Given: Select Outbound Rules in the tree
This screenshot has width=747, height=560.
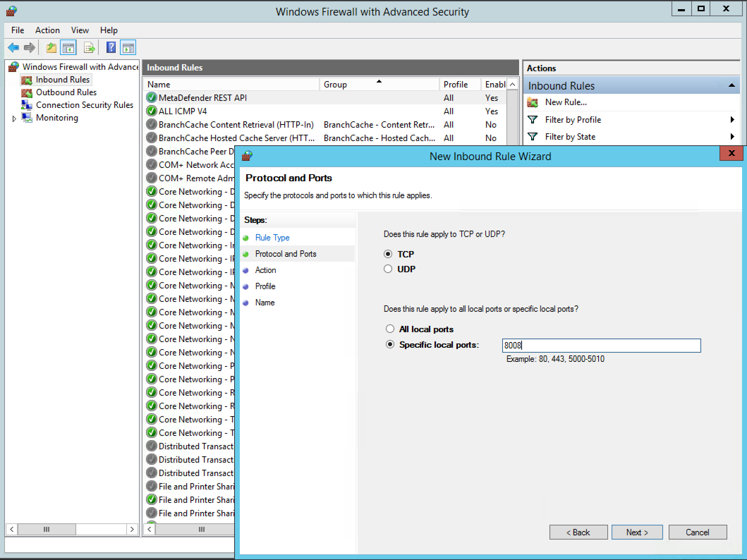Looking at the screenshot, I should [66, 92].
